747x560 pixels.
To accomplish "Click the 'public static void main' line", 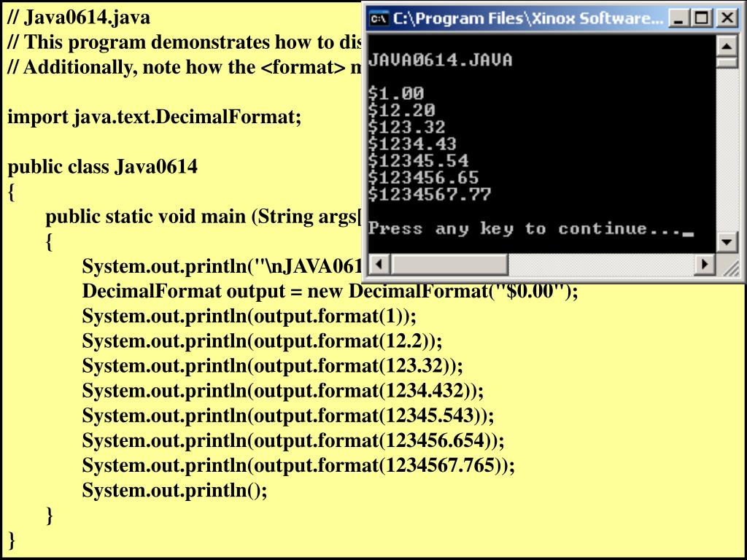I will (205, 217).
